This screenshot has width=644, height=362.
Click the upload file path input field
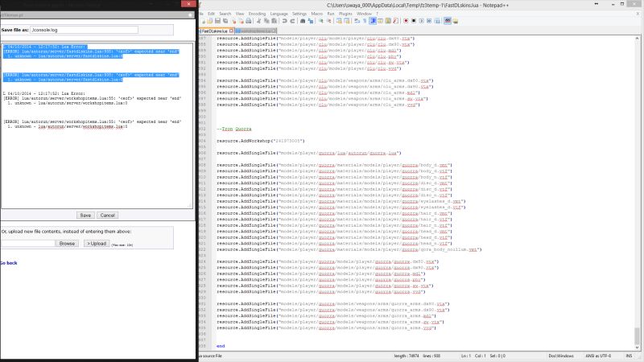click(27, 244)
